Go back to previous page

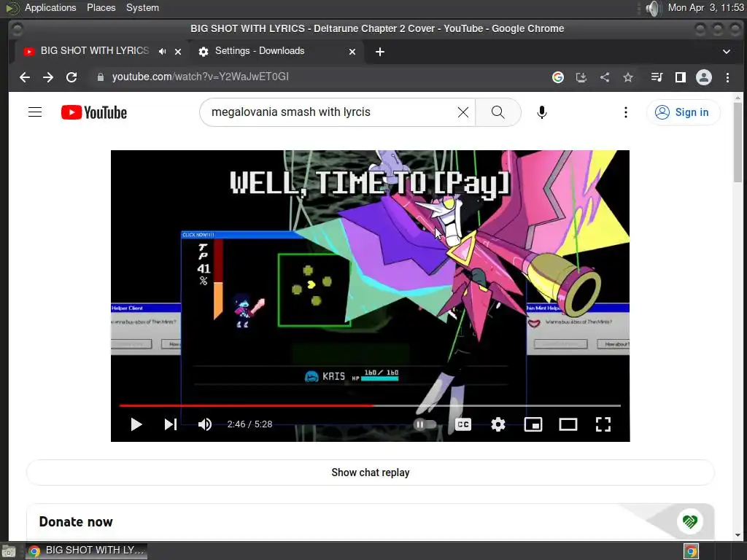click(x=25, y=77)
